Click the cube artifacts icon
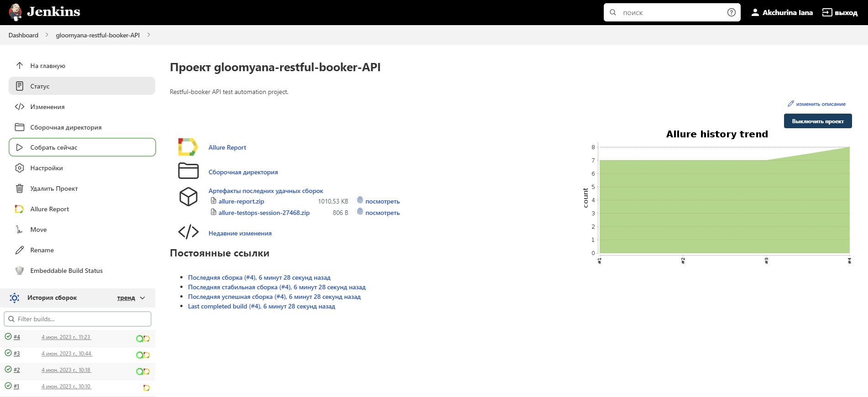Viewport: 868px width, 397px height. (x=188, y=197)
